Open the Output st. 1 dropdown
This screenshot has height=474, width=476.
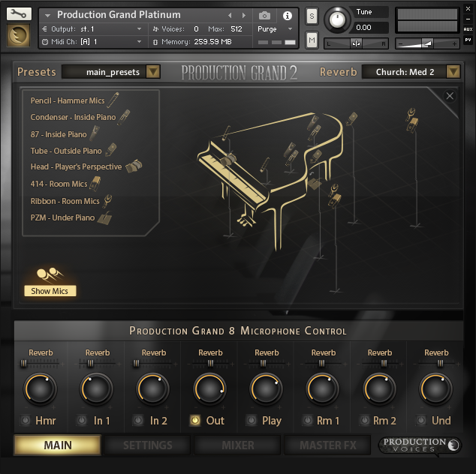pyautogui.click(x=95, y=29)
